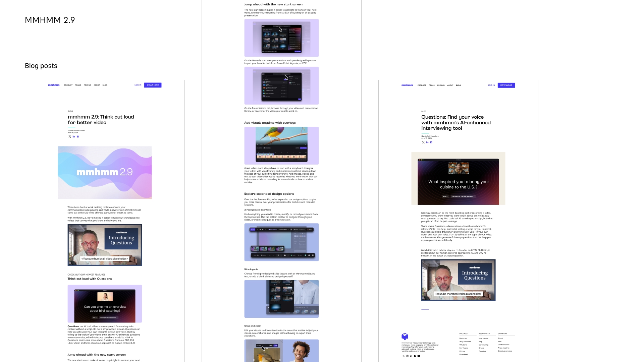This screenshot has width=644, height=362.
Task: Click the LinkedIn share icon under the post title
Action: pyautogui.click(x=427, y=142)
